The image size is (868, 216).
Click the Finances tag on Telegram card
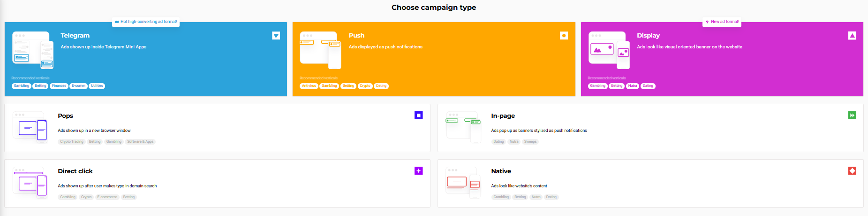[x=59, y=86]
